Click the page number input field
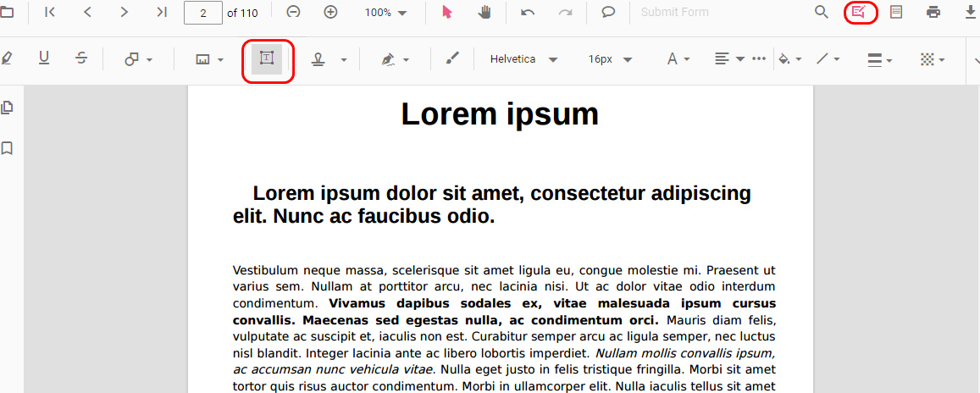The width and height of the screenshot is (980, 393). pyautogui.click(x=202, y=13)
